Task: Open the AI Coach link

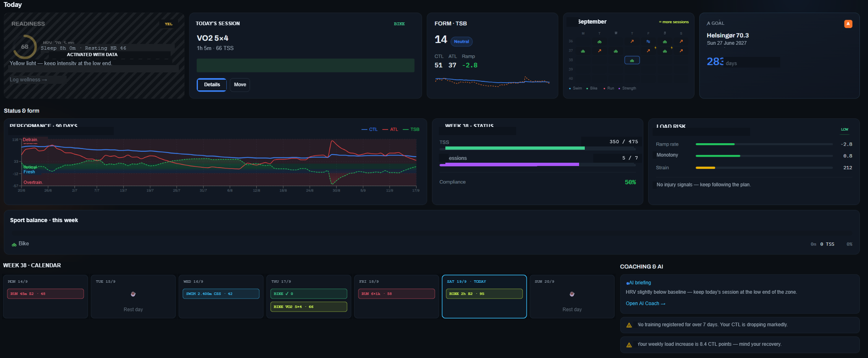Action: (645, 303)
